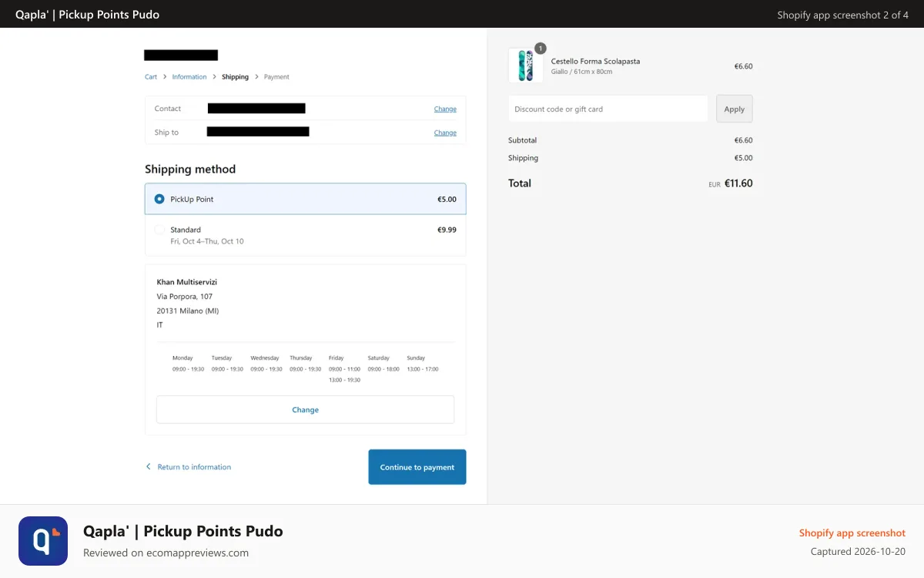Click the Subtotal label
The image size is (924, 578).
(x=522, y=140)
